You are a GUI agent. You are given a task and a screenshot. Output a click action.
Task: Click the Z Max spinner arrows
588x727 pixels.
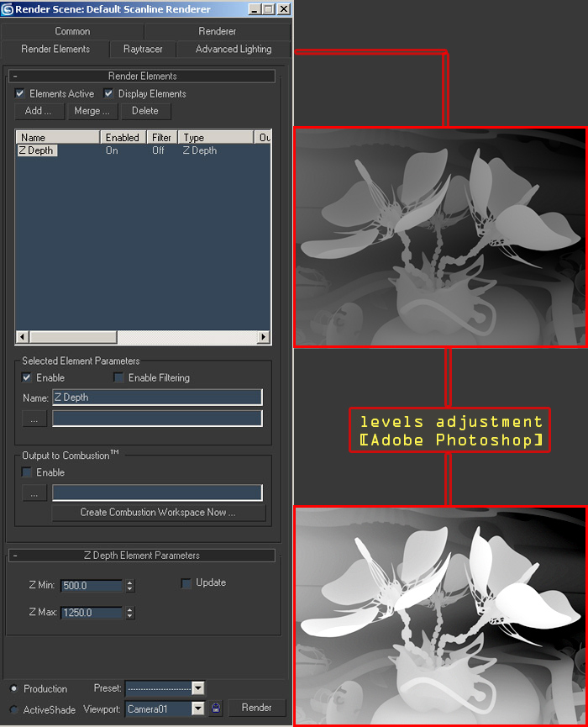click(130, 614)
